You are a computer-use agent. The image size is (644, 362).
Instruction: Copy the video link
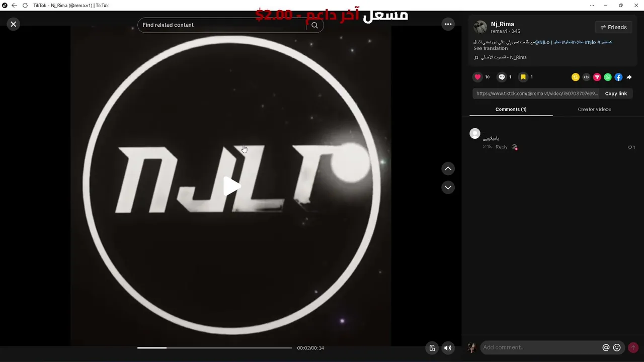pos(616,94)
